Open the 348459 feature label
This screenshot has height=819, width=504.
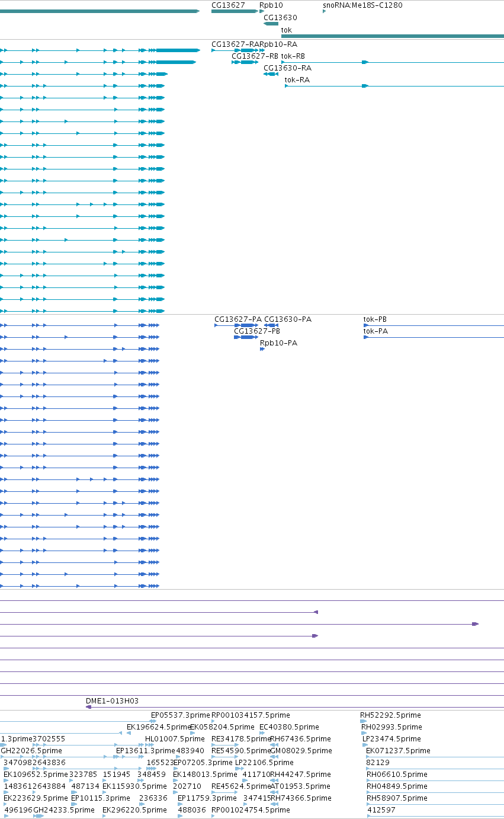(152, 774)
